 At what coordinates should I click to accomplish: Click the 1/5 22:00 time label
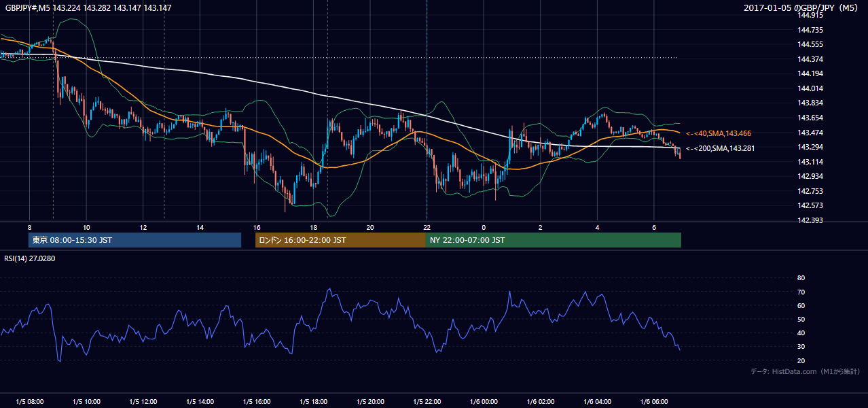(427, 402)
